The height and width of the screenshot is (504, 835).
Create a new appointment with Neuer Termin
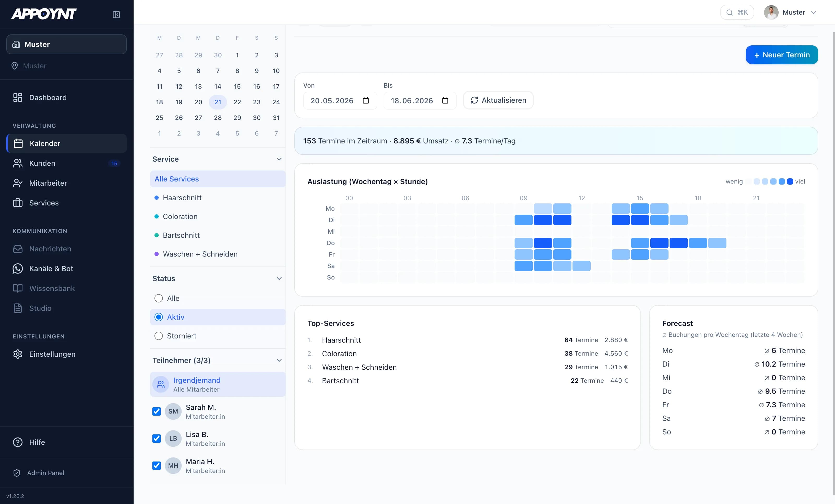(x=782, y=55)
